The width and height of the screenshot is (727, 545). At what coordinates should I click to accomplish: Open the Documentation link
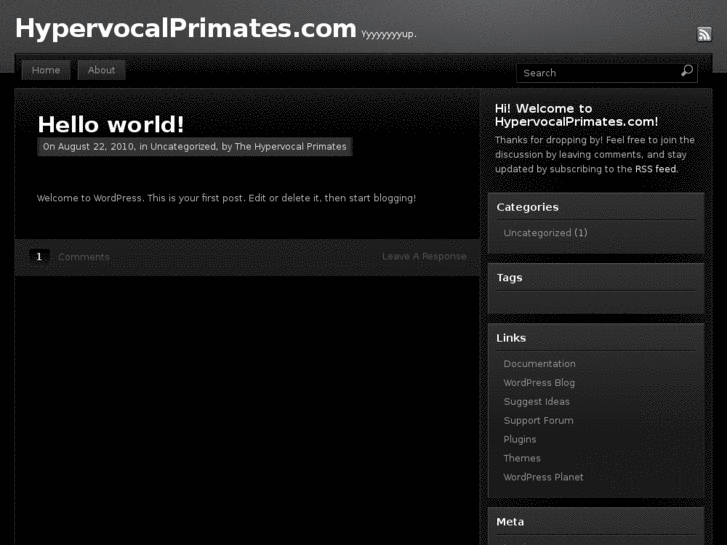539,364
